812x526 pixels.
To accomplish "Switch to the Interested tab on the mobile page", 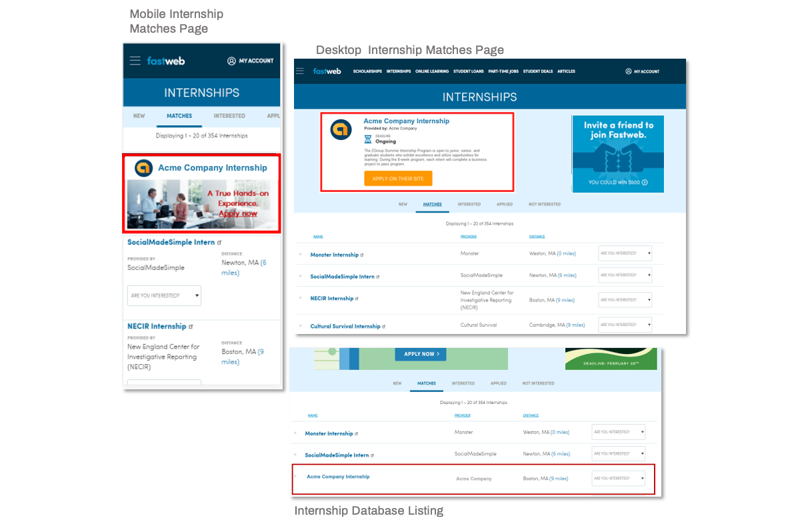I will [x=229, y=116].
